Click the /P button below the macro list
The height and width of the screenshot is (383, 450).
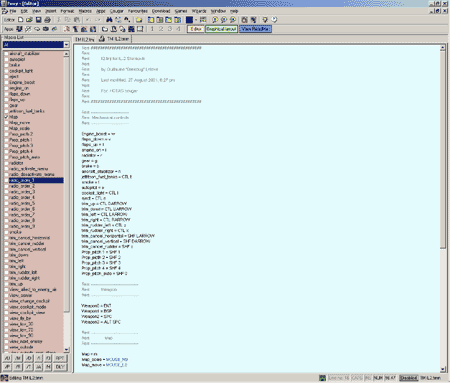(7, 367)
